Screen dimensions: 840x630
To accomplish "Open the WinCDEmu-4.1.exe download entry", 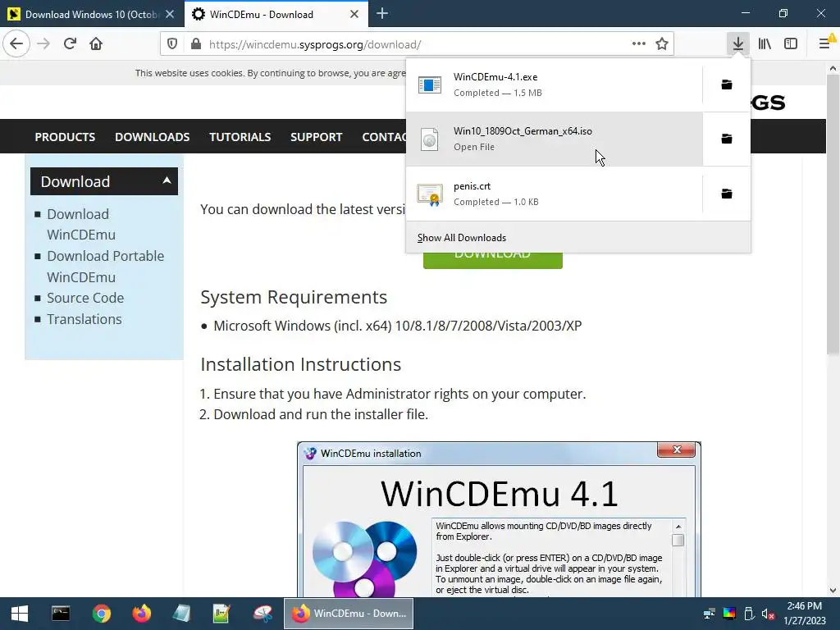I will click(x=554, y=84).
